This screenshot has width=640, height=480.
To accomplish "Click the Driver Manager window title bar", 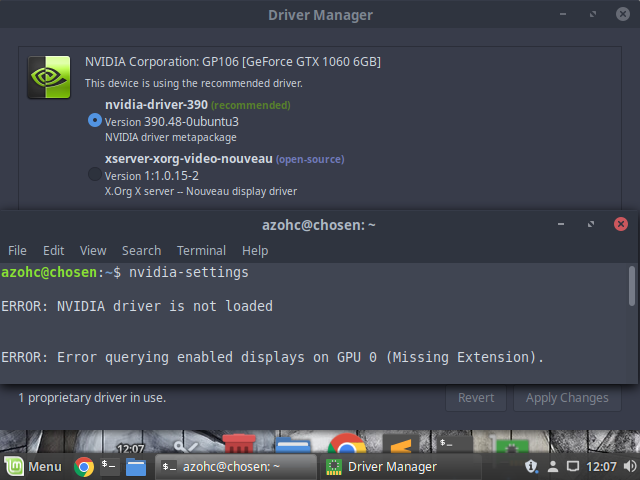I will tap(320, 15).
